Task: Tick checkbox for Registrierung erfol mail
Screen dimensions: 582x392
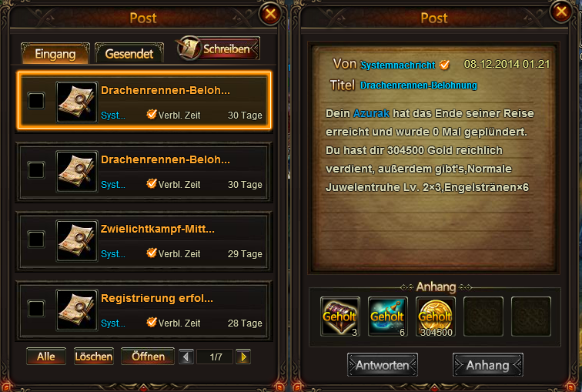Action: [x=36, y=309]
